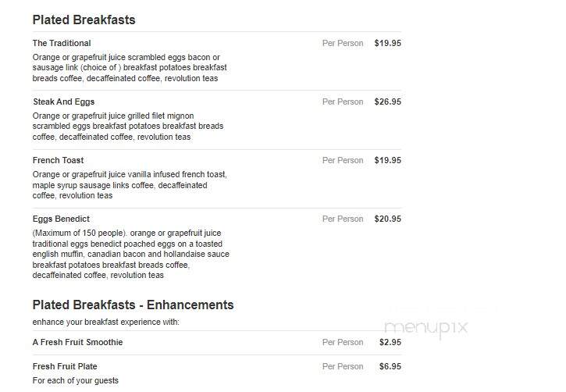Screen dimensions: 566x392
Task: Click the menupix watermark logo
Action: coord(426,329)
